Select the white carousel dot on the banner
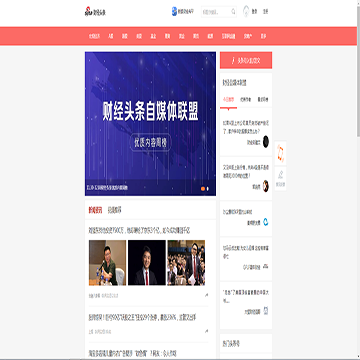360x360 pixels. pyautogui.click(x=208, y=189)
